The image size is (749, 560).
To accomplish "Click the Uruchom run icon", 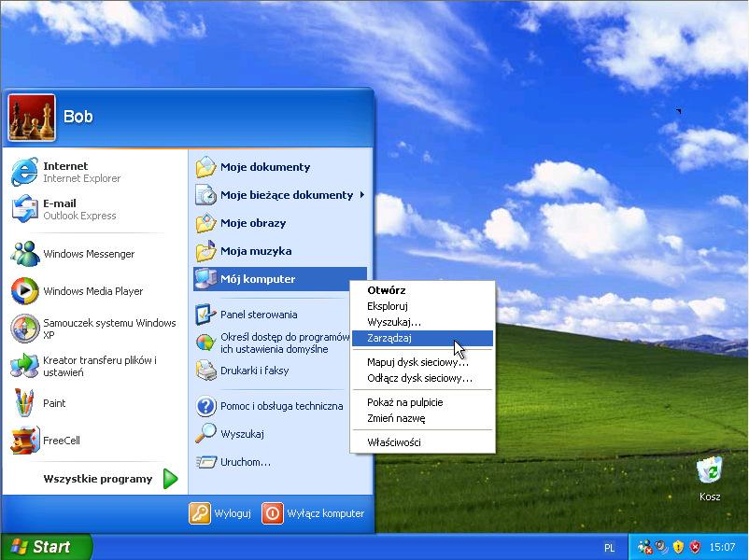I will pos(205,462).
